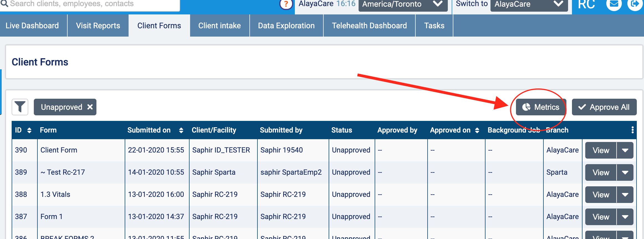
Task: Open the Metrics button
Action: tap(541, 107)
